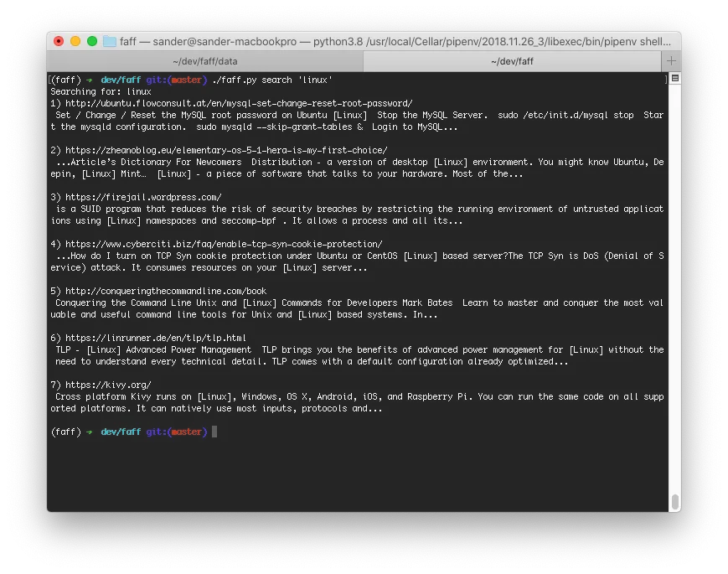Click the split pane icon at top right
Viewport: 728px width, 574px height.
(x=675, y=78)
